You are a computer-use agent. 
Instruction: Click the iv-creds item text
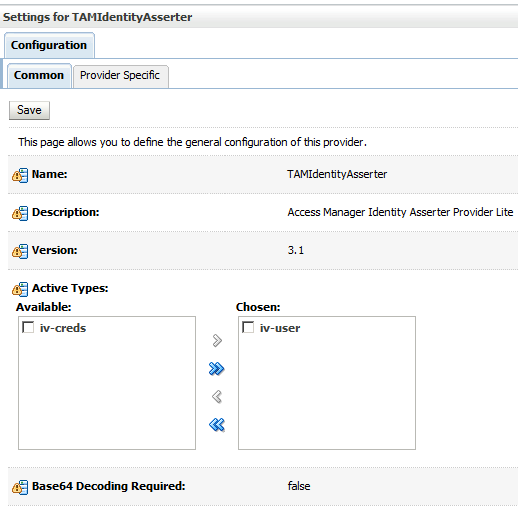[63, 328]
